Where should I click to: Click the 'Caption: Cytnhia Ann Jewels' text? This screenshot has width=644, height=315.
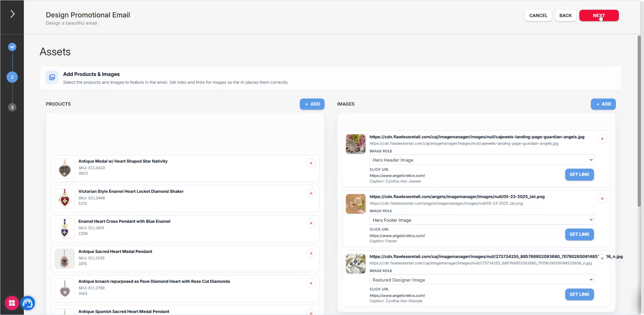click(395, 181)
